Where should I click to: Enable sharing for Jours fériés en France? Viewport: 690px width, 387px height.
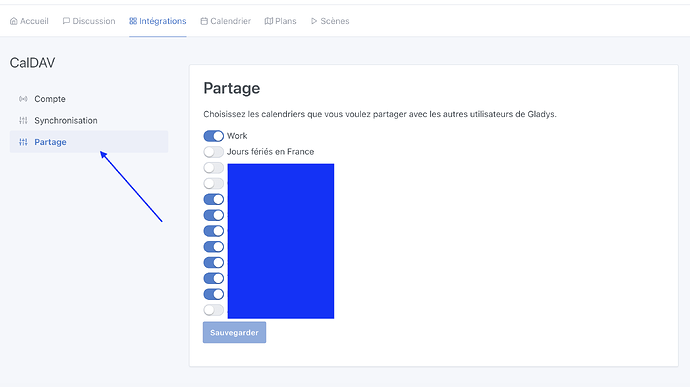pyautogui.click(x=213, y=152)
